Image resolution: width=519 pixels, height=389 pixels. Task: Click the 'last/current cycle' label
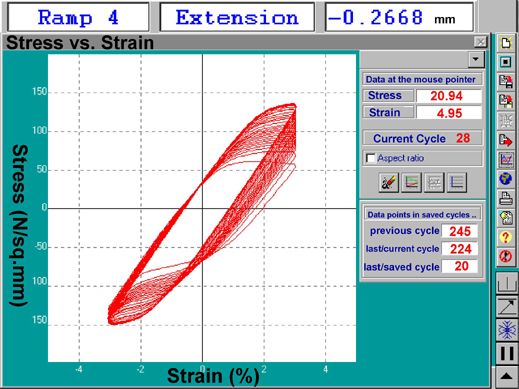[402, 249]
